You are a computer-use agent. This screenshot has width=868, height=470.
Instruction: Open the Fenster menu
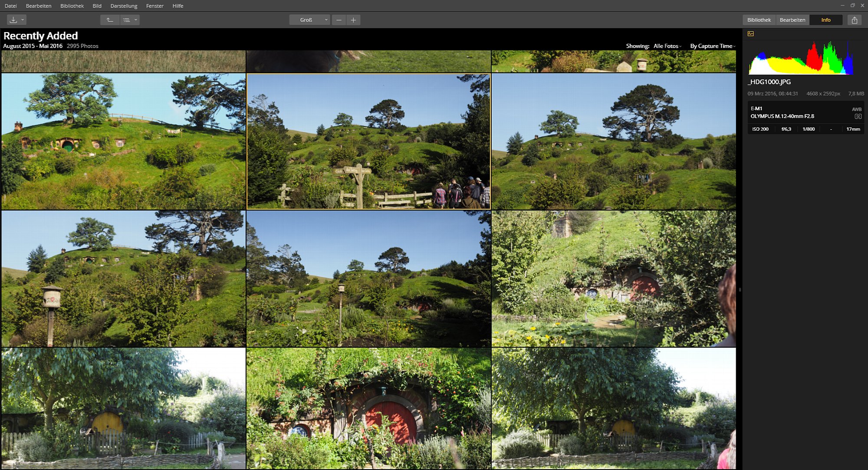[155, 6]
